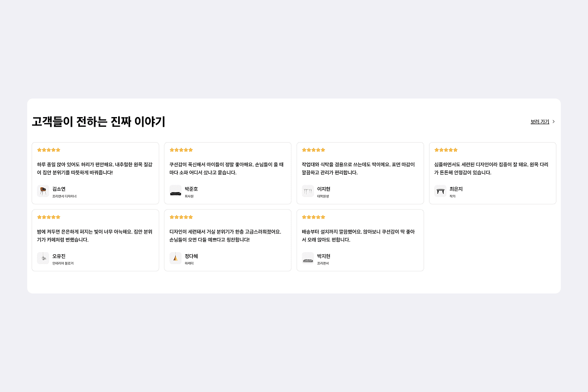
Task: Click the star rating on 오유진's review
Action: point(48,217)
